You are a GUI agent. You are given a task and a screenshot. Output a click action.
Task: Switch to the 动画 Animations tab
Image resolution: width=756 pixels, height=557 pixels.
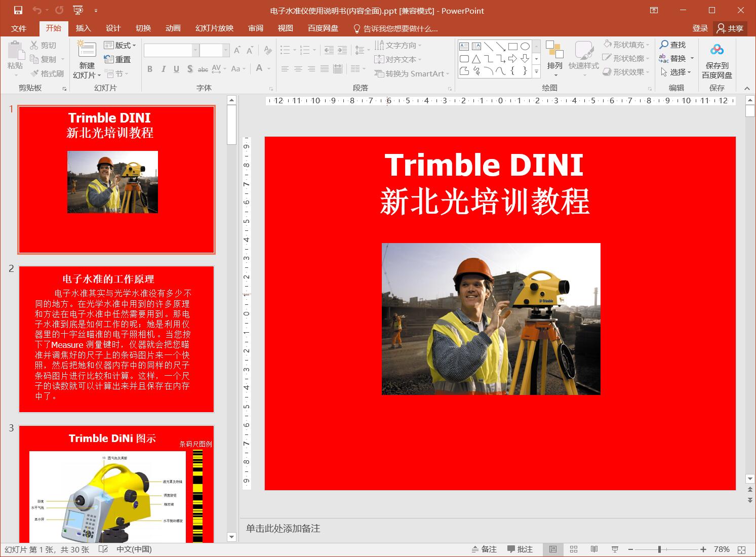tap(173, 28)
